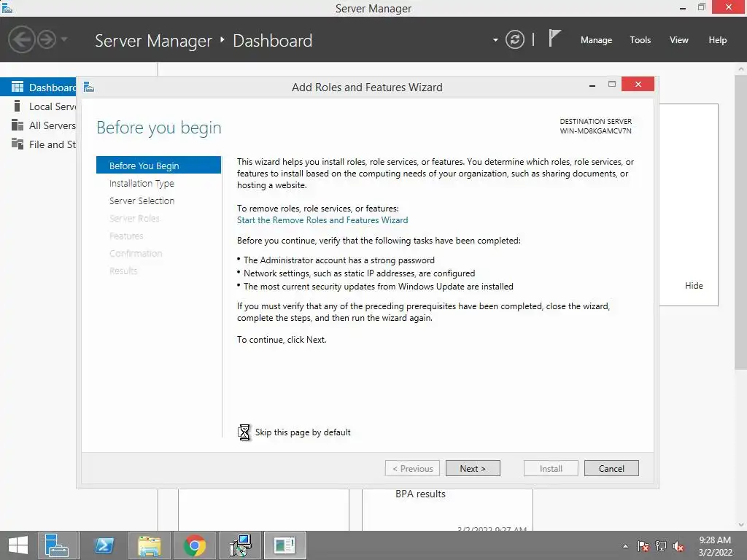Go to the Server Selection step
Screen dimensions: 747x560
(x=142, y=201)
